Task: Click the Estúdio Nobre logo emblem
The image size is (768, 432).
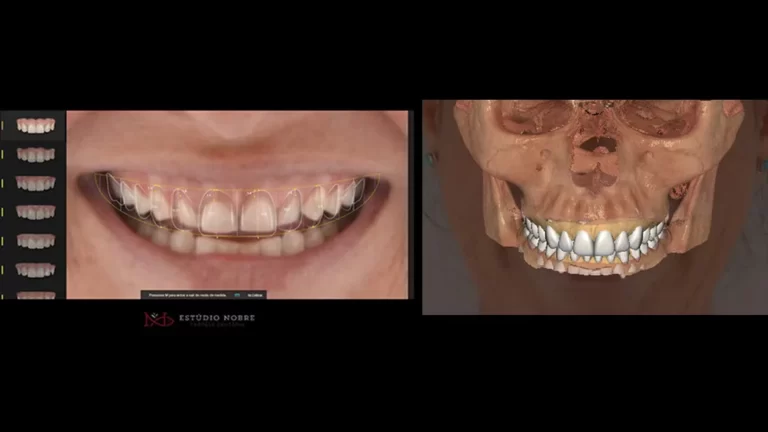Action: coord(157,320)
